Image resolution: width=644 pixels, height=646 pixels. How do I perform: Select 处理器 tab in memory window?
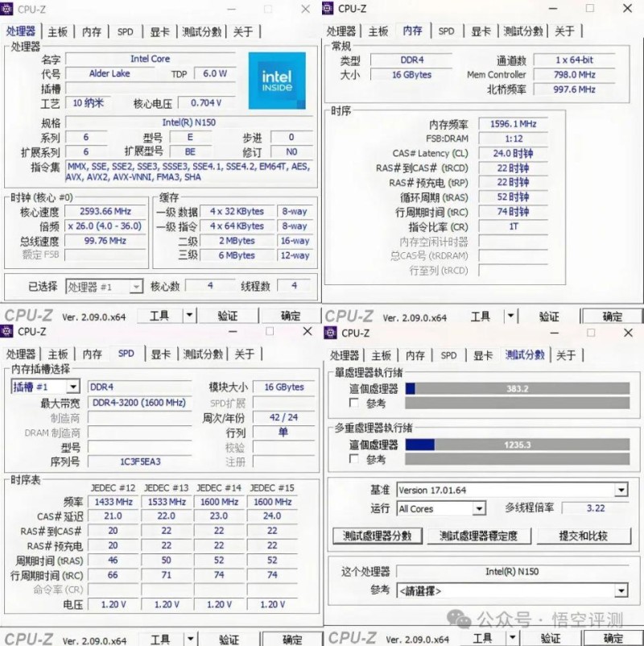(341, 31)
